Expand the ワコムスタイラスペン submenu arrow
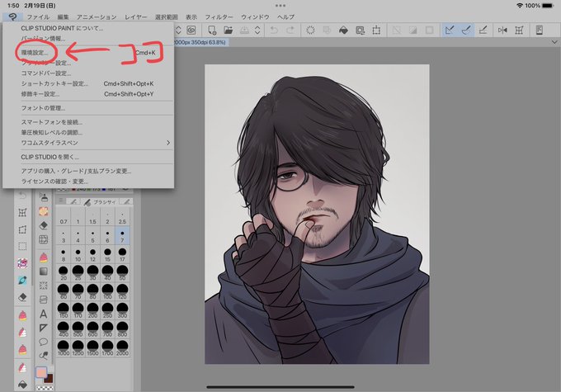The width and height of the screenshot is (561, 392). point(167,143)
